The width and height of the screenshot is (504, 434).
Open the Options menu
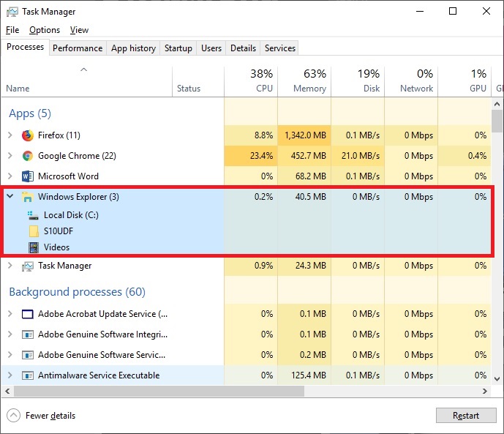(45, 30)
